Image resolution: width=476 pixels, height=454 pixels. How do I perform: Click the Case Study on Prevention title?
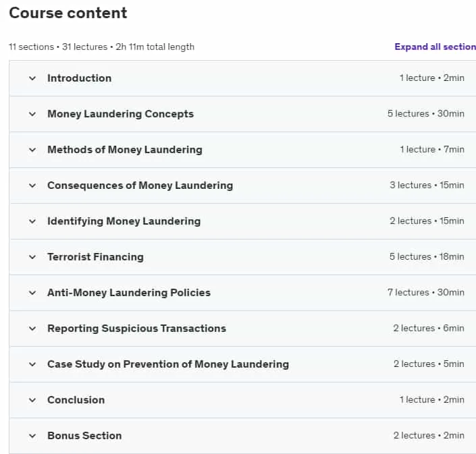168,364
